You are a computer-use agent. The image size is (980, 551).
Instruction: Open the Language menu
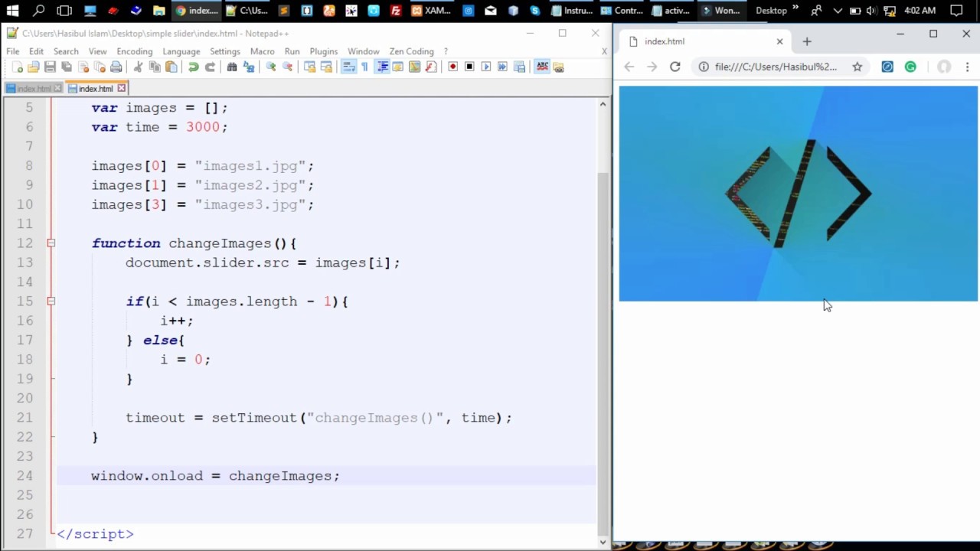tap(181, 51)
